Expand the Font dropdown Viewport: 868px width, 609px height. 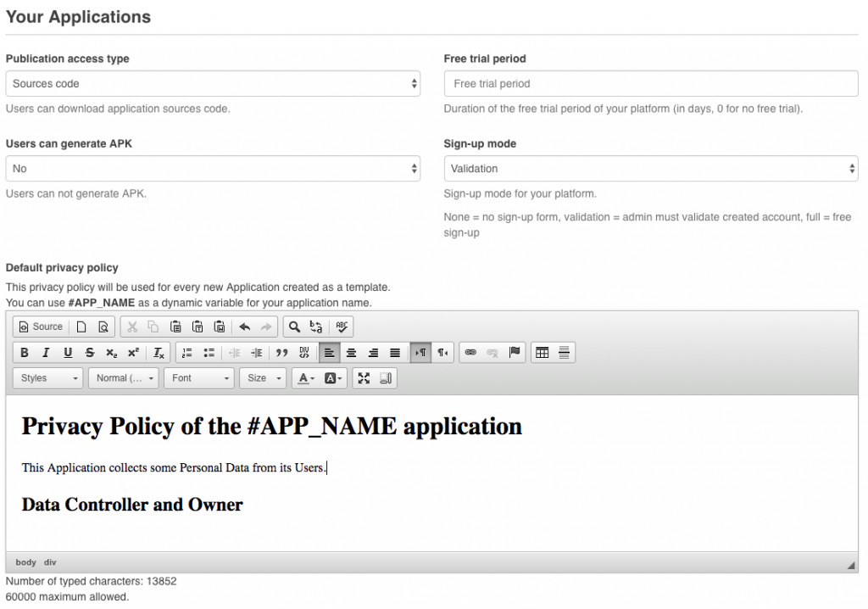pos(200,378)
